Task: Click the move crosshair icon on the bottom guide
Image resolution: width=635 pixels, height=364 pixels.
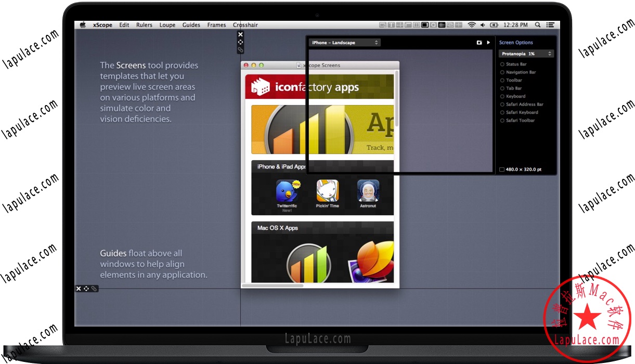Action: click(85, 289)
